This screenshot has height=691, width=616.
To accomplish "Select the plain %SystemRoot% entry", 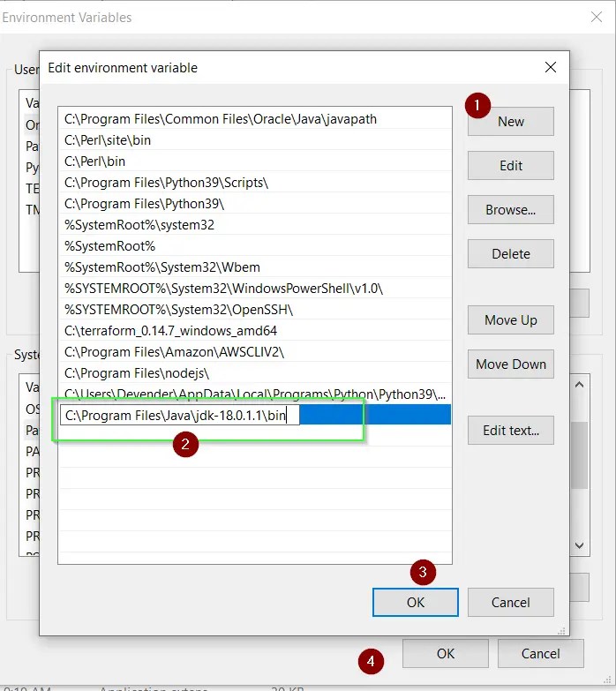I will (255, 246).
